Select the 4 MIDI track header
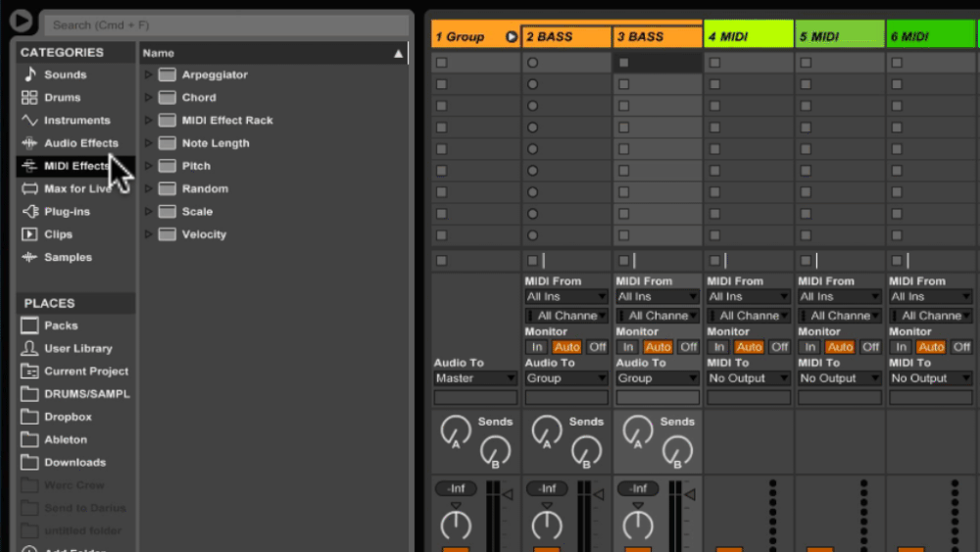980x552 pixels. (748, 34)
